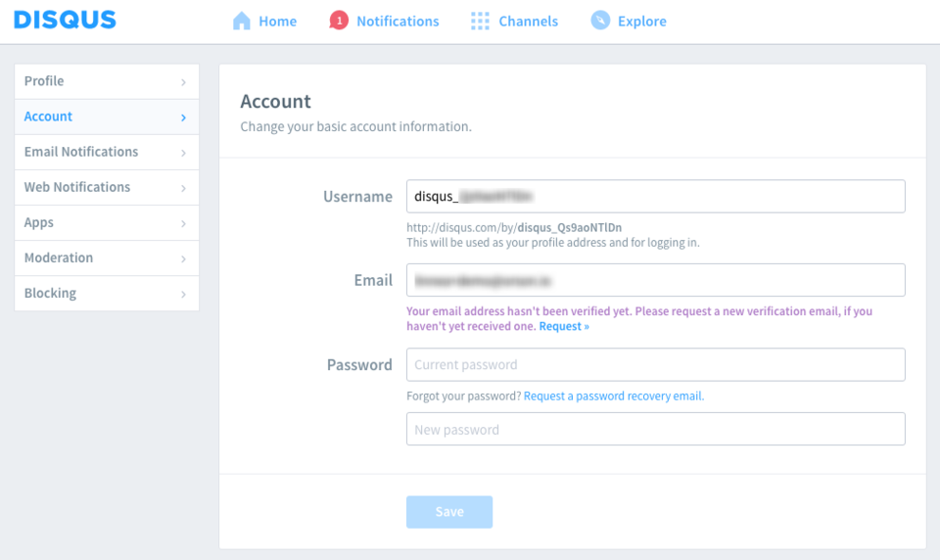Click the 'Forgot your password?' text
This screenshot has height=560, width=940.
pyautogui.click(x=464, y=397)
